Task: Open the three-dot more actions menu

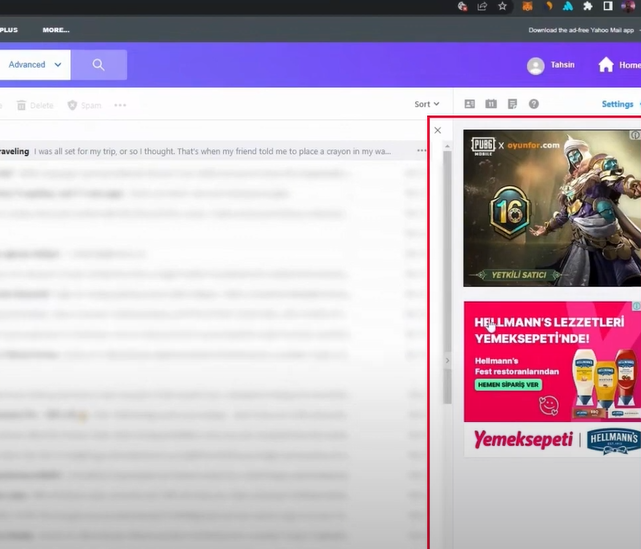Action: [120, 105]
